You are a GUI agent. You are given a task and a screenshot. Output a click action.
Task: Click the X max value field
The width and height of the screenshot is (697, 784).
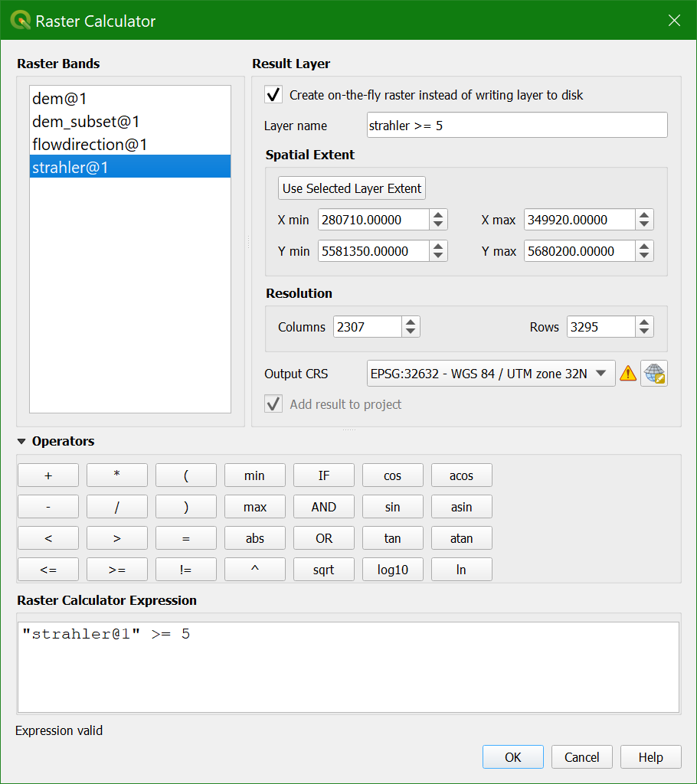pos(579,220)
